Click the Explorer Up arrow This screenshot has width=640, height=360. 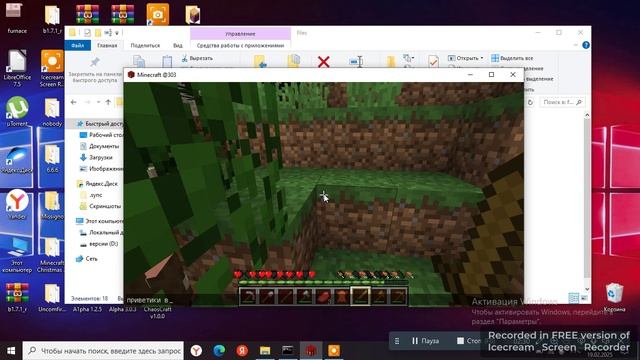click(108, 102)
